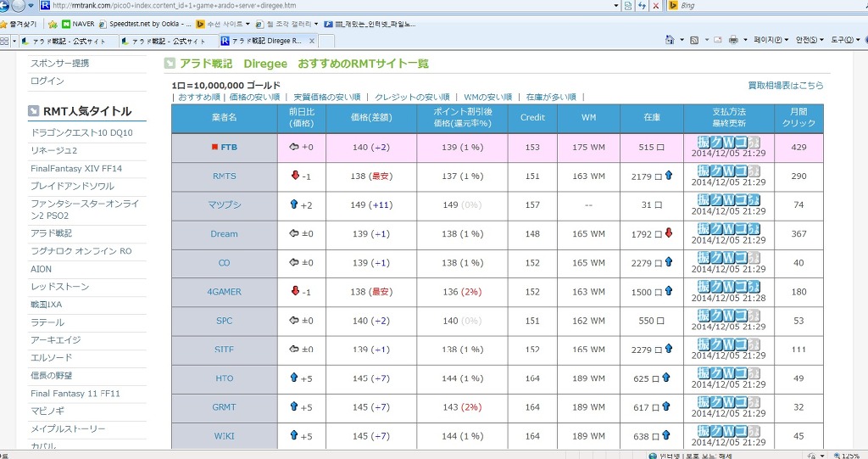Open the Speedtest.net by Ookla bookmark

pos(145,24)
